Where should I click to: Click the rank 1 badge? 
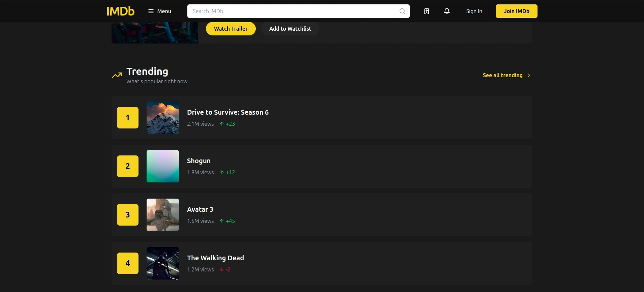128,118
